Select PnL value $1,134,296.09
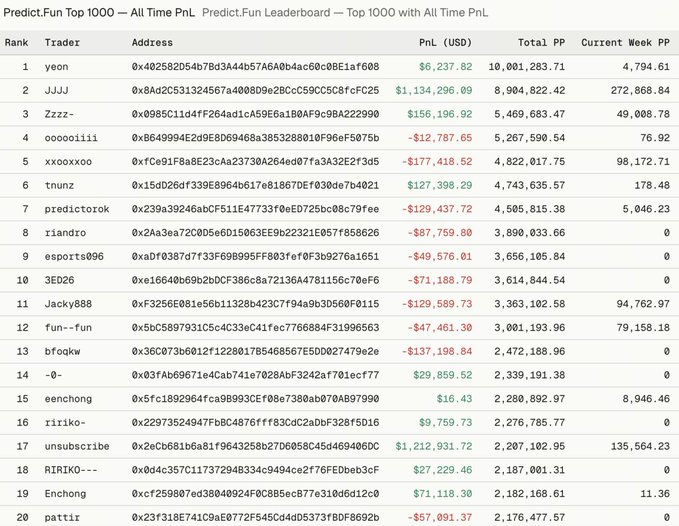 (x=433, y=90)
